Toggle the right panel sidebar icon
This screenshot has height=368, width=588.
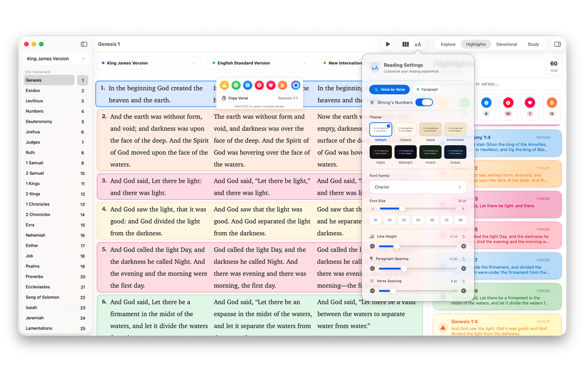(557, 44)
